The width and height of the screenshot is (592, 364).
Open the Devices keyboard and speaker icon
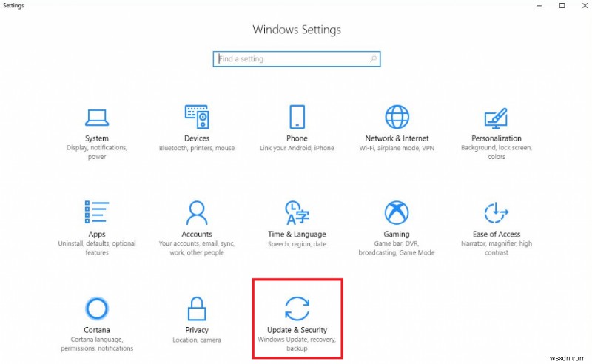pyautogui.click(x=197, y=117)
